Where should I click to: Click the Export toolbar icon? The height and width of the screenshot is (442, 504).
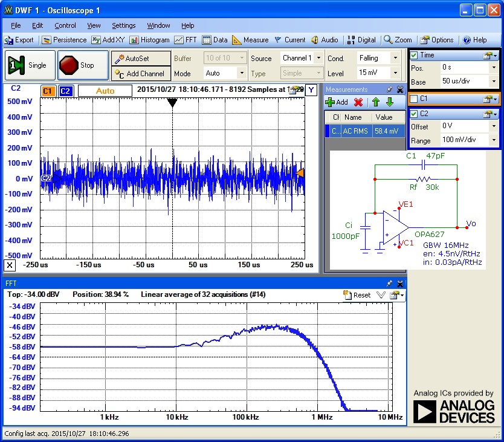tap(19, 40)
